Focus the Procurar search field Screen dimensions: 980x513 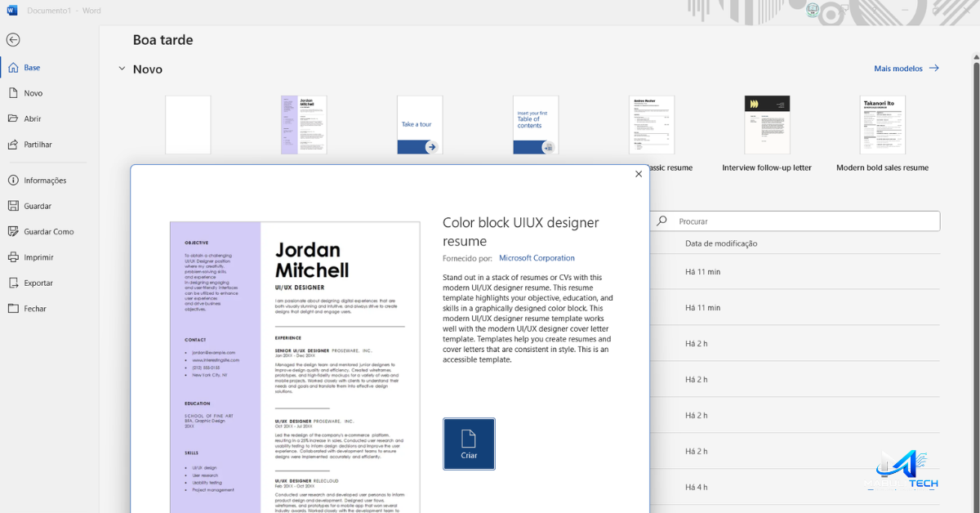(795, 221)
